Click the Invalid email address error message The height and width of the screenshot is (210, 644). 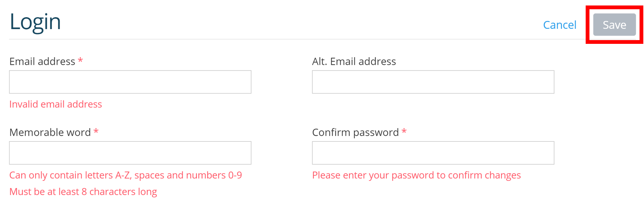point(56,104)
